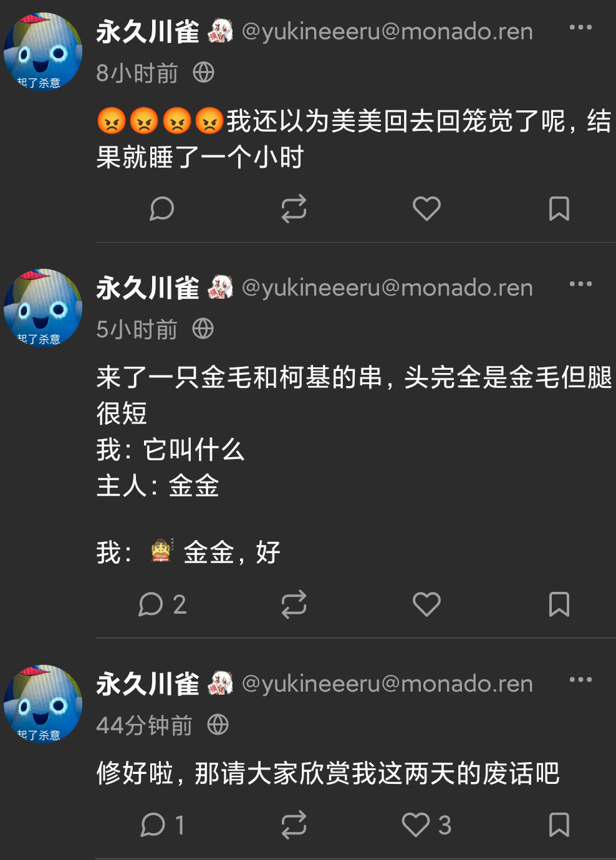The image size is (616, 860).
Task: Open more options for the 8小时前 post
Action: 580,27
